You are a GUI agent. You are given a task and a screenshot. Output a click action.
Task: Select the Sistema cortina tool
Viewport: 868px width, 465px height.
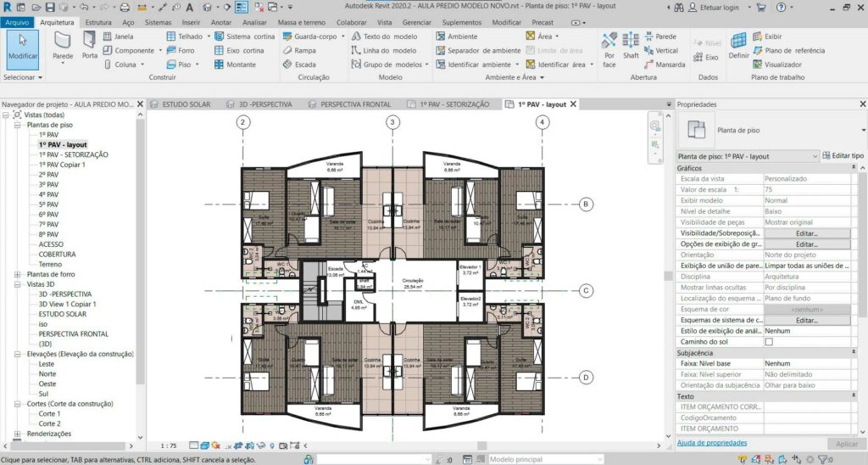[245, 36]
